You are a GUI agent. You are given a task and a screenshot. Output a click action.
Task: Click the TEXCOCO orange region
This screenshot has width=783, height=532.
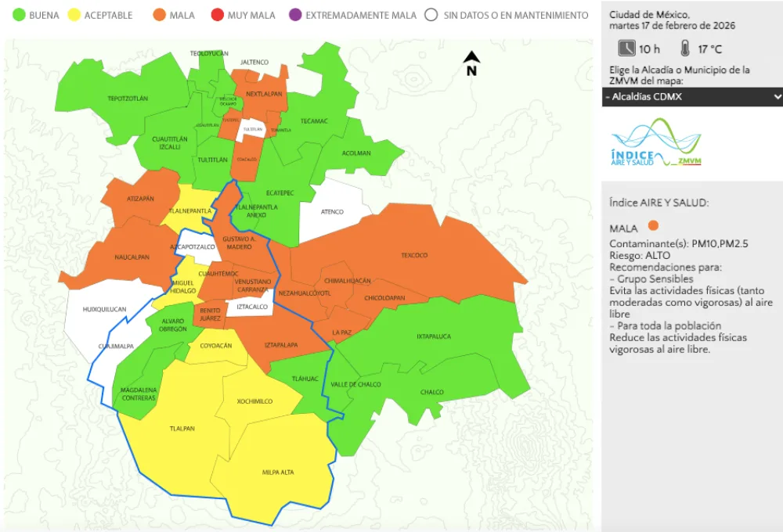click(414, 254)
